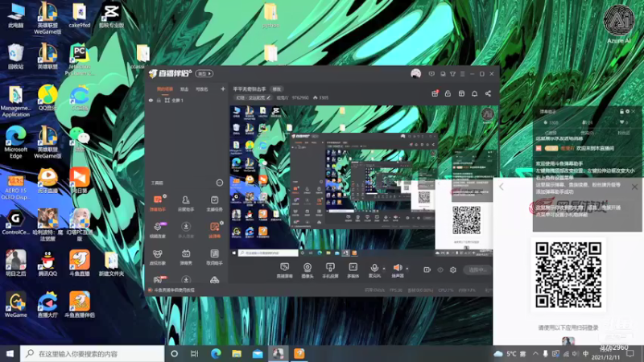The height and width of the screenshot is (362, 644).
Task: Expand toolbox with the circled more button
Action: pyautogui.click(x=219, y=183)
